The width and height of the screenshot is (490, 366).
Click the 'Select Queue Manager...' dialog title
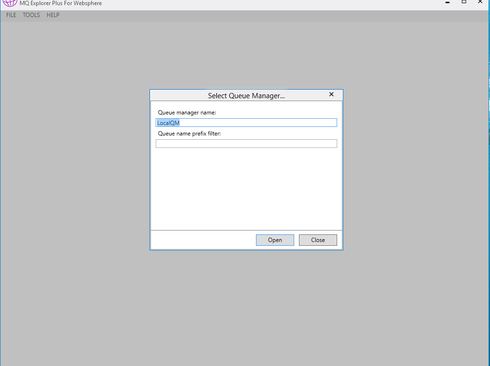[246, 96]
